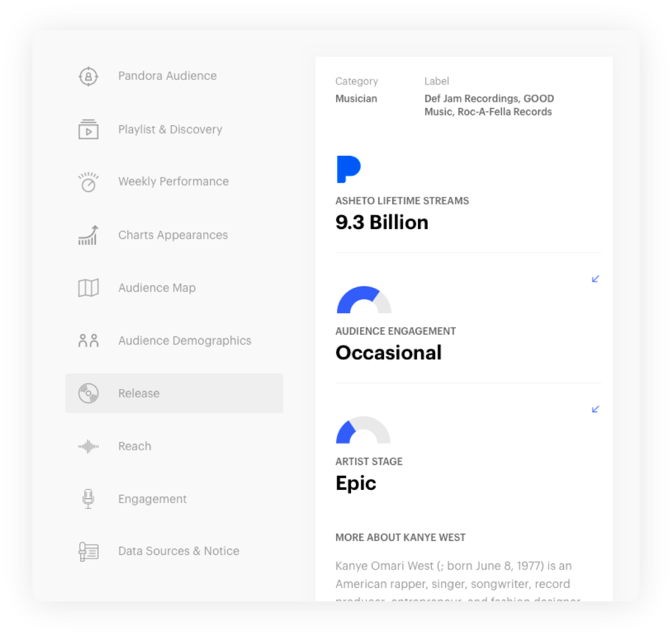Navigate to Charts Appearances
Screen dimensions: 672x636
(174, 235)
